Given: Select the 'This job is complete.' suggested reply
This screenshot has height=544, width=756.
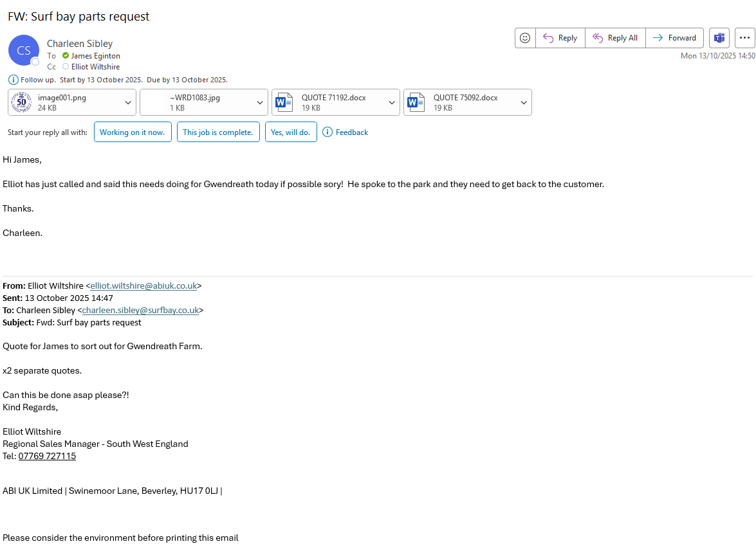Looking at the screenshot, I should pyautogui.click(x=218, y=132).
